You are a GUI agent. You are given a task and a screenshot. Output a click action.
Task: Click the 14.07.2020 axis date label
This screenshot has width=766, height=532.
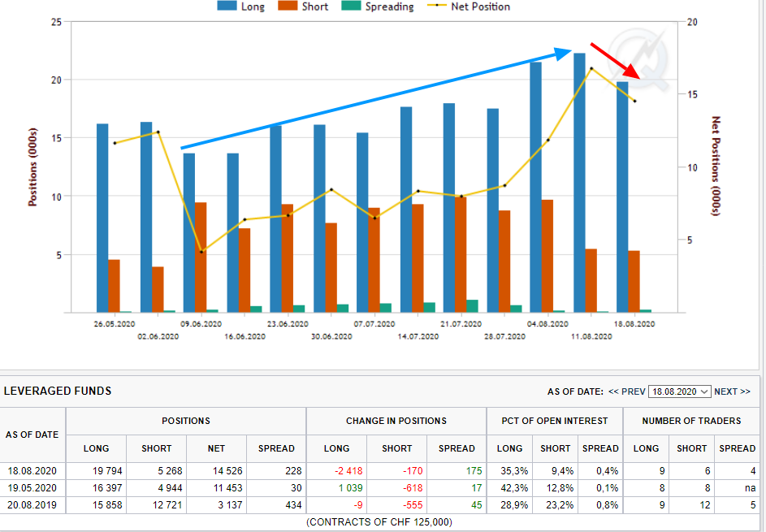tap(418, 336)
